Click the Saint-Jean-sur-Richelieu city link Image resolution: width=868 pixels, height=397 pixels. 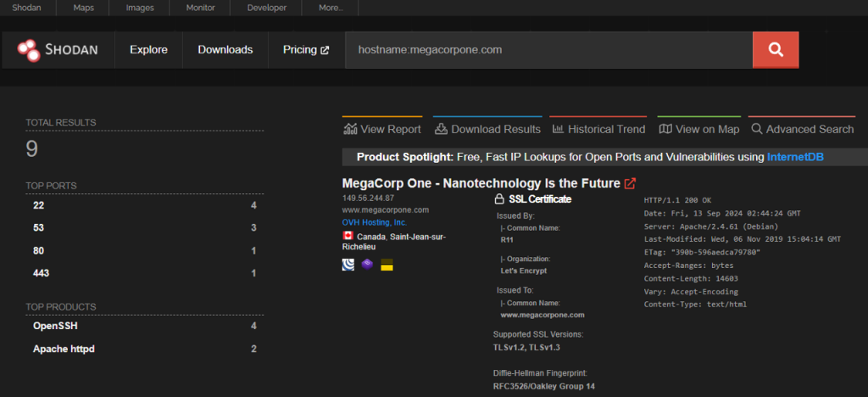point(394,242)
